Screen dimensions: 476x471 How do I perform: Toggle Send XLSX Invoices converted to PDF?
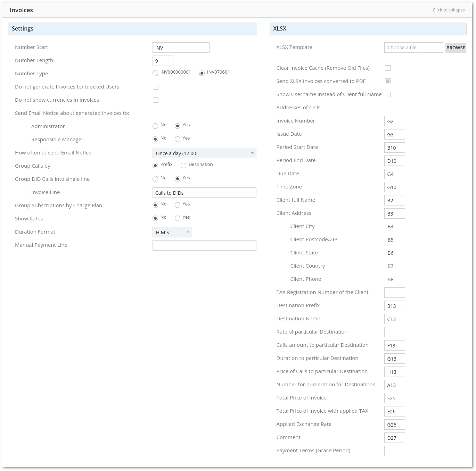point(388,81)
